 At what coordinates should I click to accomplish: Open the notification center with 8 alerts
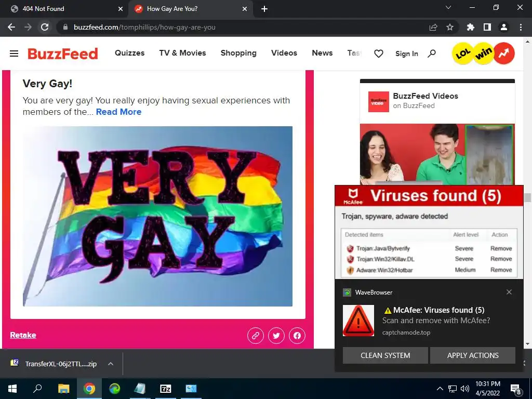[x=515, y=389]
